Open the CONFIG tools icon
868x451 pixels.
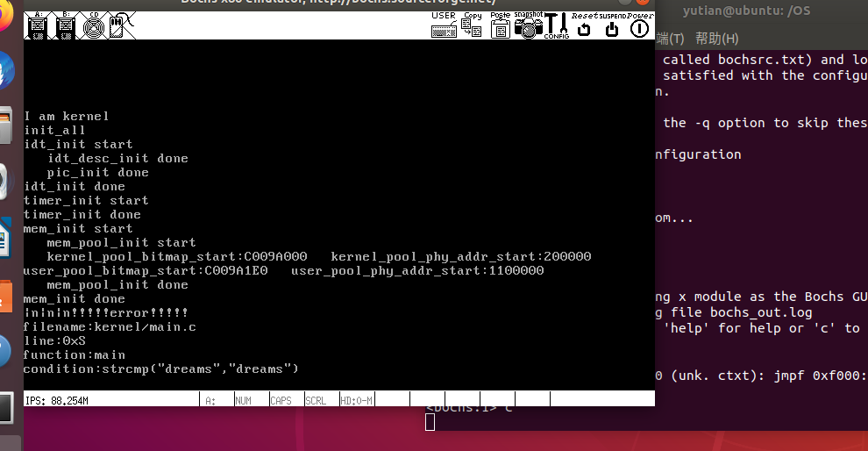click(x=557, y=25)
